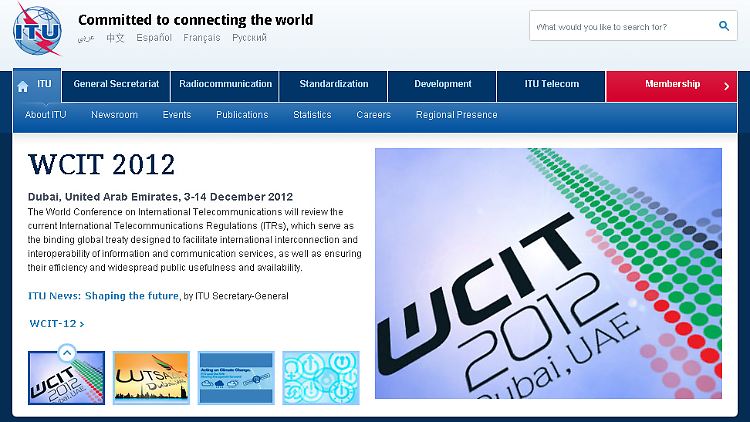Collapse the carousel with the up chevron

pos(67,353)
